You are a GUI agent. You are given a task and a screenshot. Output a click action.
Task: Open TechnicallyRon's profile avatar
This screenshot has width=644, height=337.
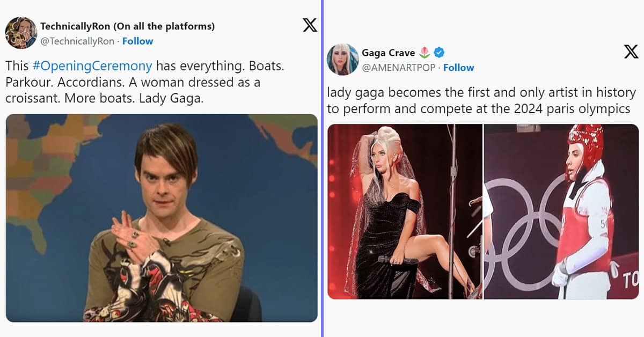tap(21, 33)
